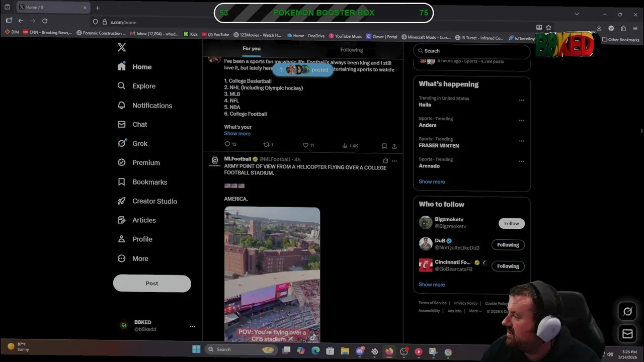Open the Terms of Service link
Image resolution: width=644 pixels, height=362 pixels.
pos(433,303)
